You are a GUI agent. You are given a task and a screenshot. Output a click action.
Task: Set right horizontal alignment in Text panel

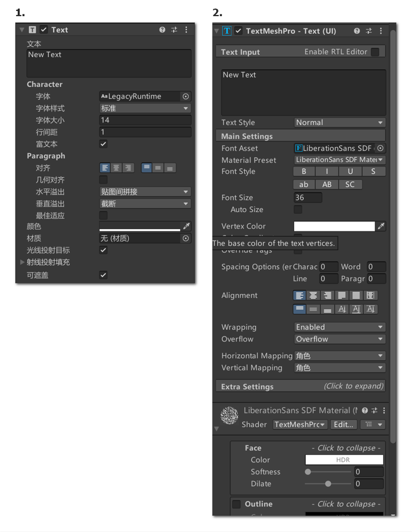point(128,168)
